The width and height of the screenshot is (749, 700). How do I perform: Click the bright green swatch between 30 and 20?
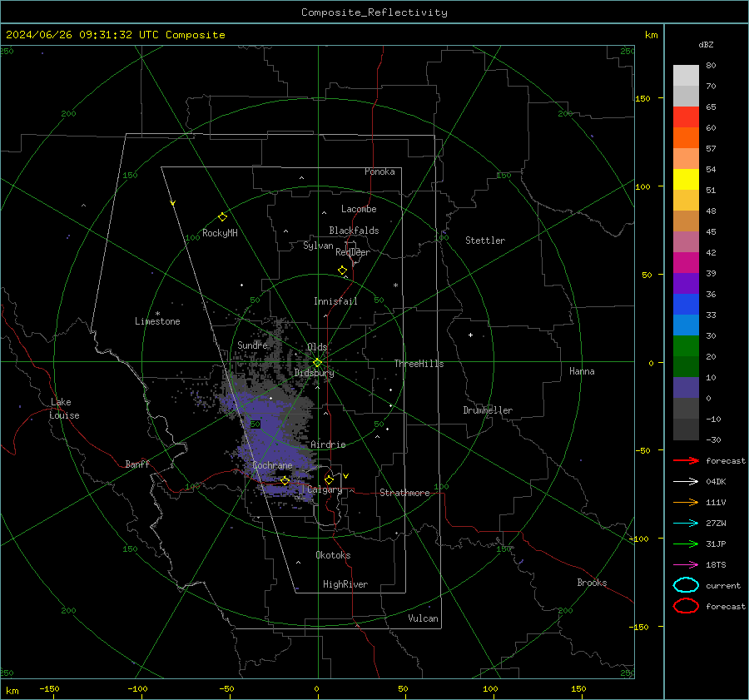pyautogui.click(x=686, y=345)
